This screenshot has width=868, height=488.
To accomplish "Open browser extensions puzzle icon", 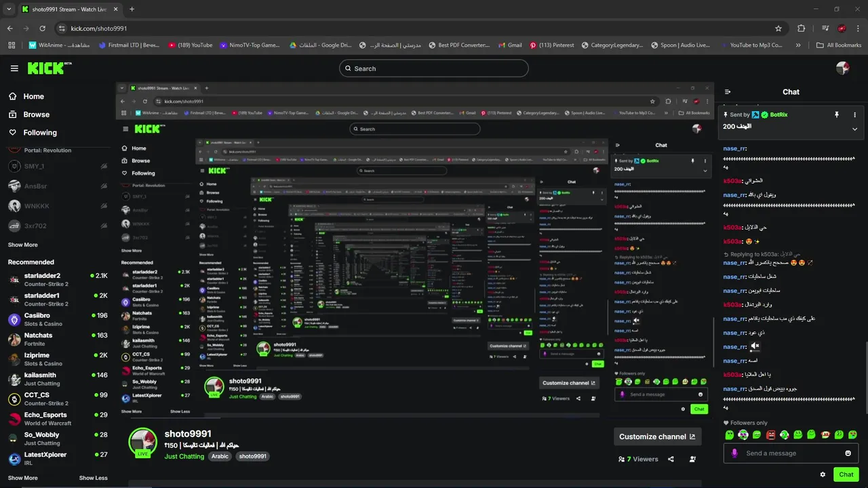I will click(x=802, y=28).
